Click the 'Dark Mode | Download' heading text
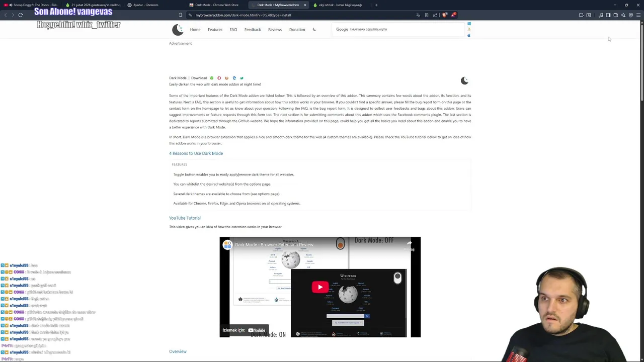The height and width of the screenshot is (362, 644). (188, 78)
